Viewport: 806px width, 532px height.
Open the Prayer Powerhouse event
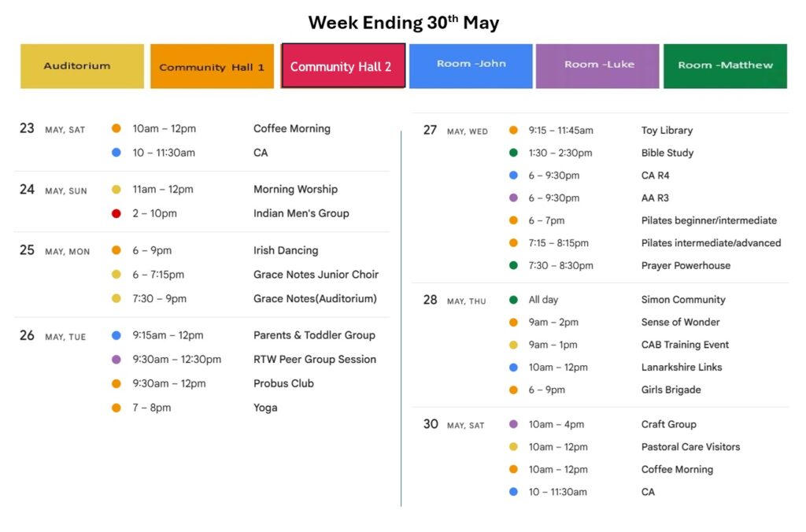[x=686, y=266]
